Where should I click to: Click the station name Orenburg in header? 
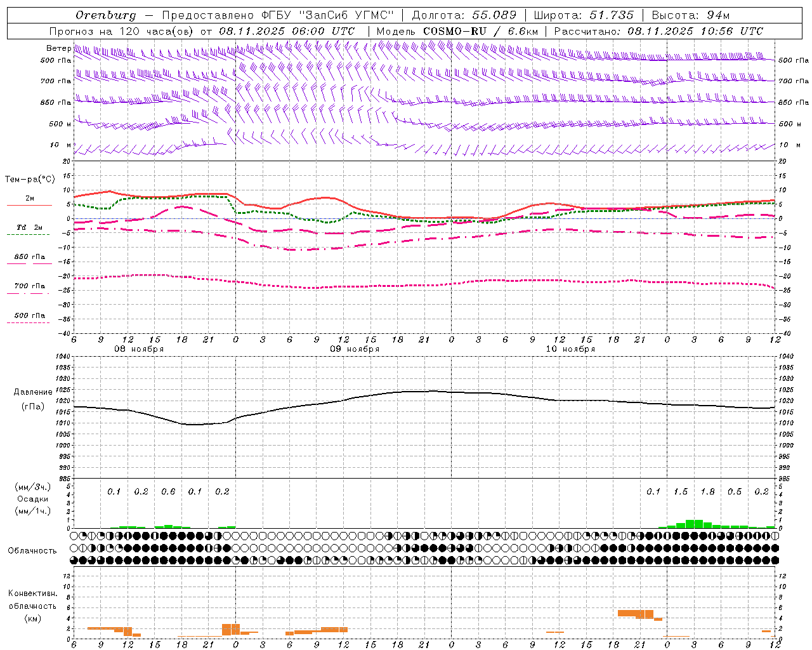(106, 15)
